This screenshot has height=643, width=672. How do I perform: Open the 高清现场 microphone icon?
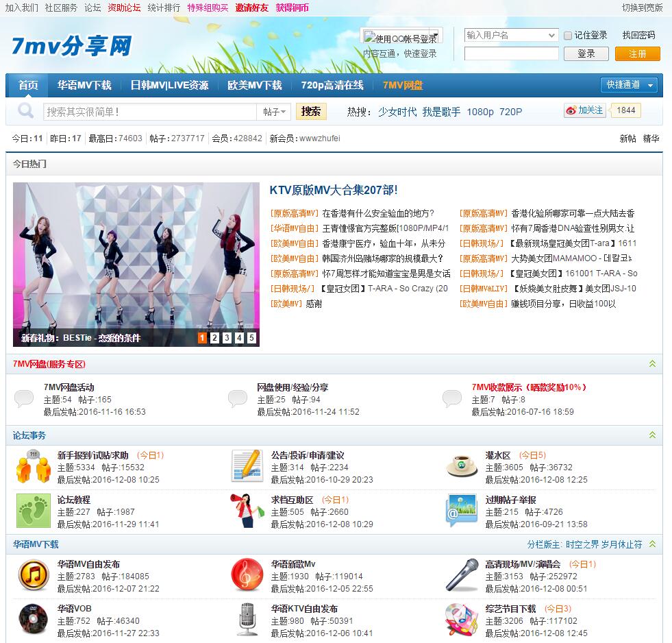click(462, 575)
